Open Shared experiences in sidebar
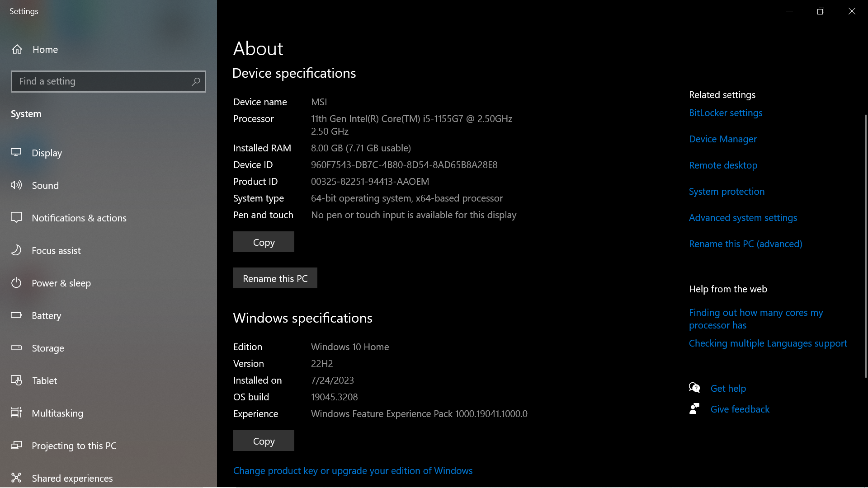 pyautogui.click(x=72, y=478)
